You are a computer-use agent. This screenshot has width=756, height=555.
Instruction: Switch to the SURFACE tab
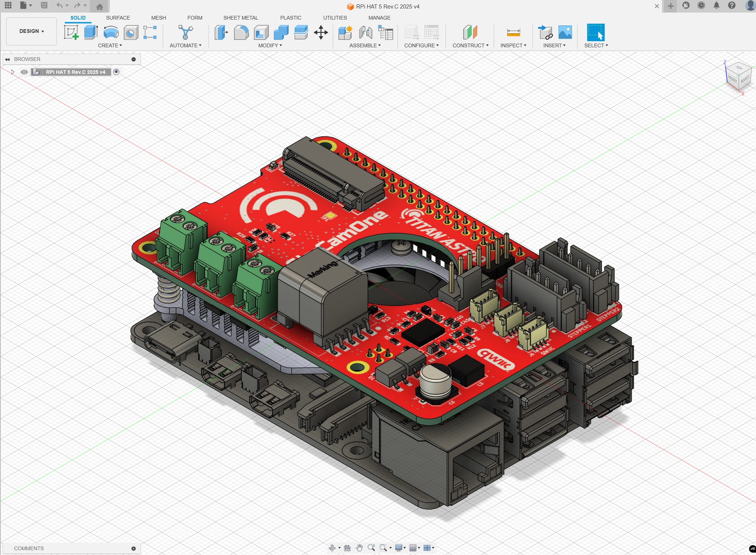point(118,18)
